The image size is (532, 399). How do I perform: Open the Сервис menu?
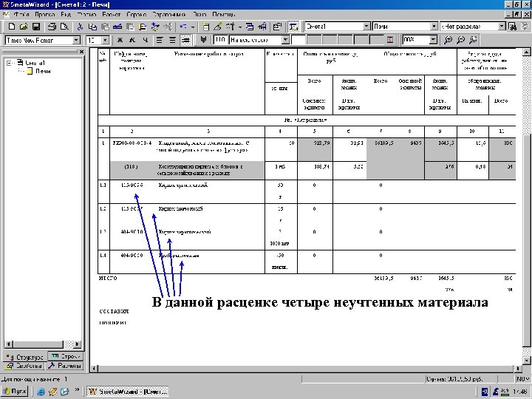[x=136, y=15]
